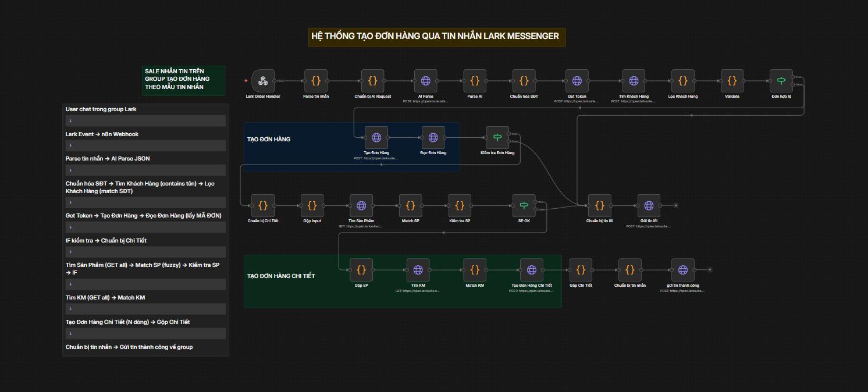Select the Đọc Đơn Hàng HTTP node
This screenshot has height=392, width=868.
(433, 138)
